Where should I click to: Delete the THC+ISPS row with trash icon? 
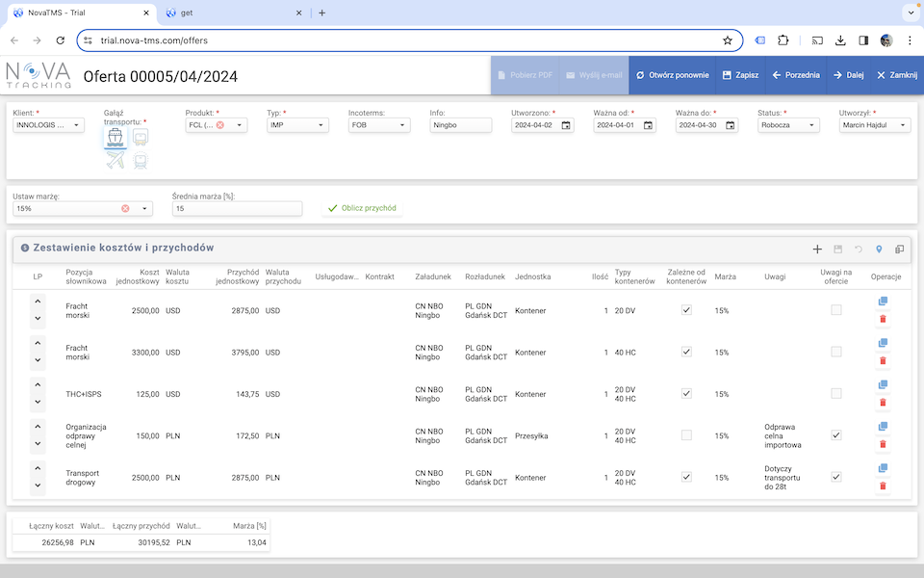[x=883, y=402]
